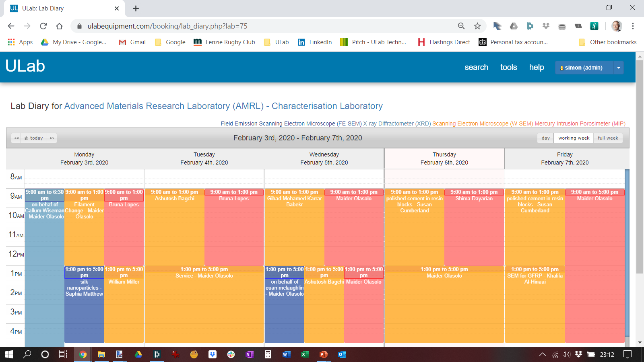
Task: Open Excel from the taskbar
Action: (x=305, y=354)
